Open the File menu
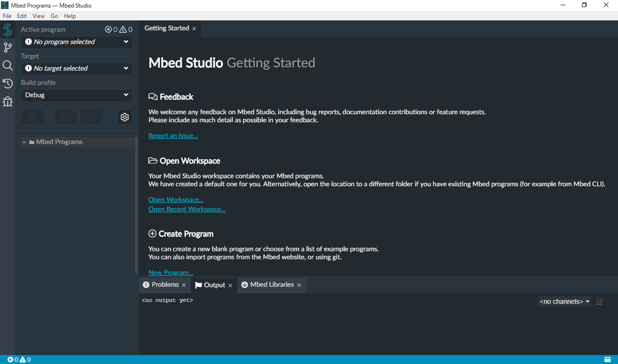 click(7, 16)
